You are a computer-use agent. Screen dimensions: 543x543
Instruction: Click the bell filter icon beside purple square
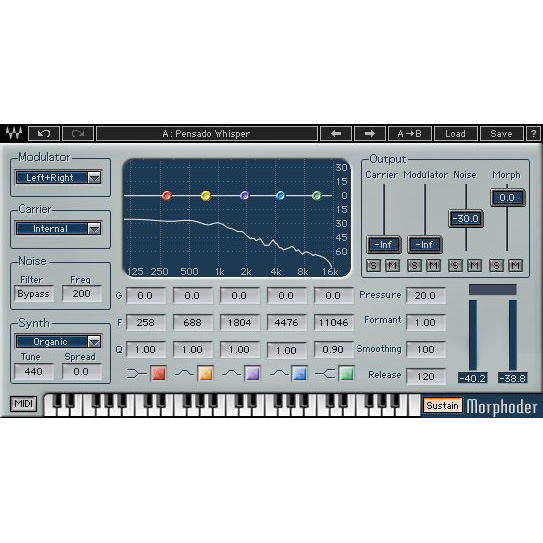pos(231,373)
